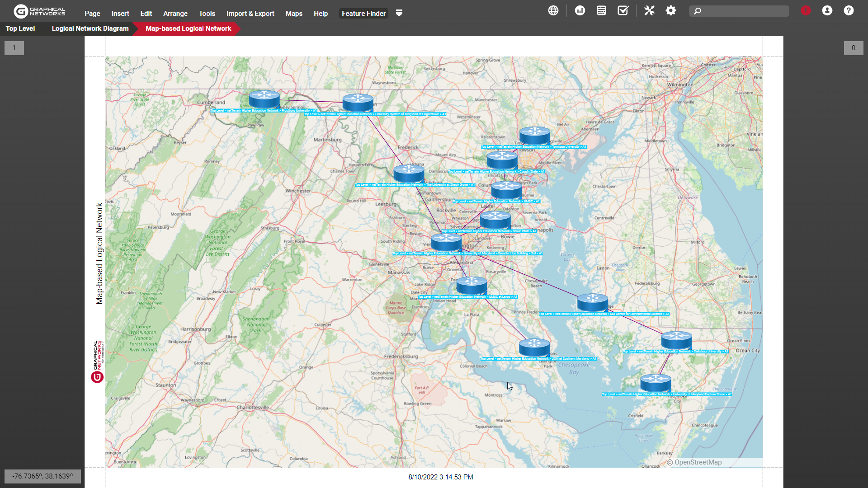
Task: Open the Arrange menu
Action: coord(175,14)
